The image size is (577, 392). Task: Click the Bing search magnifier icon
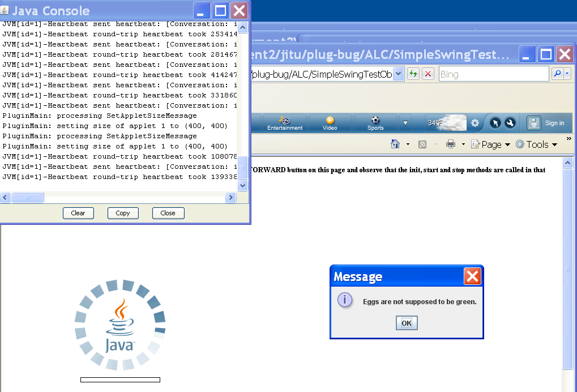[557, 74]
